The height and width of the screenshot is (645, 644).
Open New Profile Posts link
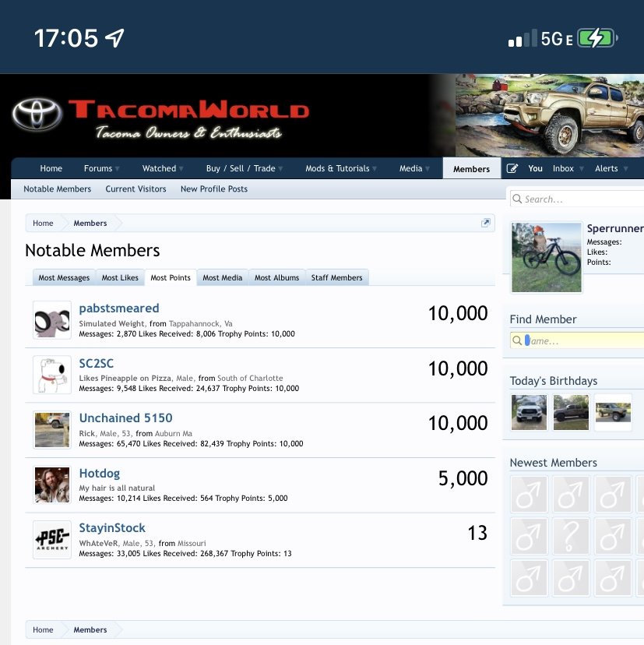coord(214,189)
